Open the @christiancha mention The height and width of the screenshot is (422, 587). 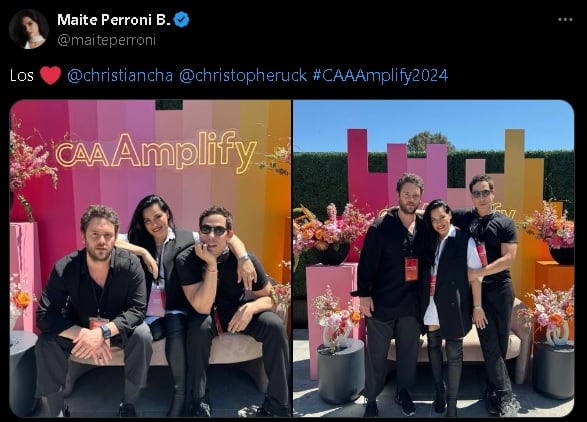(120, 75)
